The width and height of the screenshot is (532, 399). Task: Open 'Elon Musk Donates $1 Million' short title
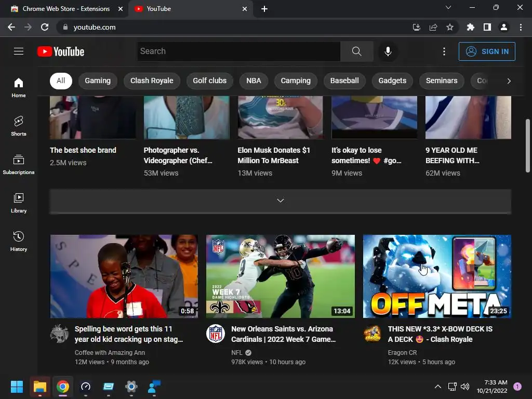tap(274, 155)
